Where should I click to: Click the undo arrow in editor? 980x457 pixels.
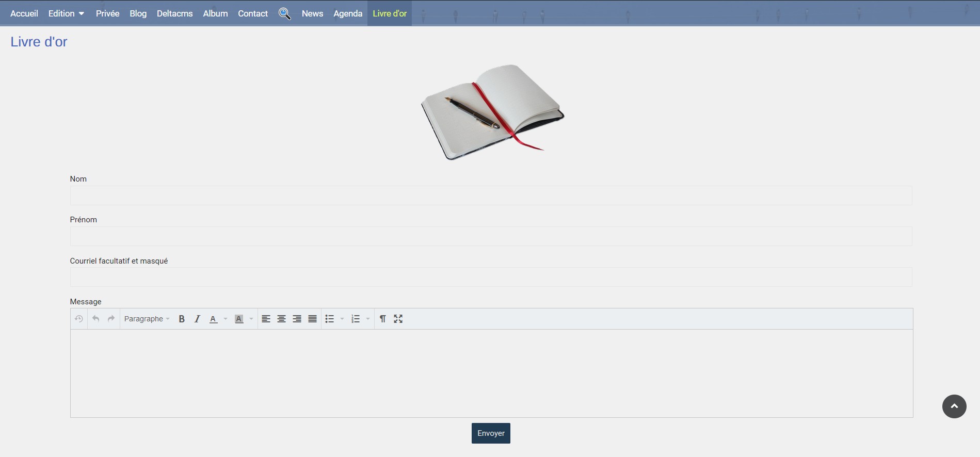[x=95, y=319]
